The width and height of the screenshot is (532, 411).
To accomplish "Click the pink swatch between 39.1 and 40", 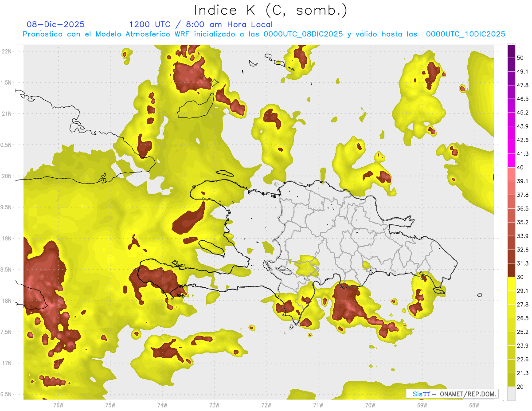I will point(511,174).
